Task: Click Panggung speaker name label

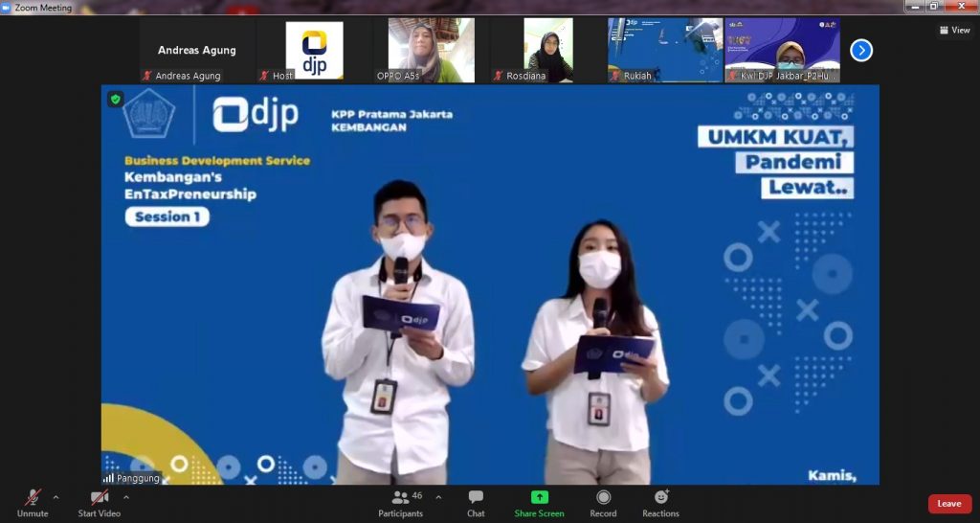Action: (138, 479)
